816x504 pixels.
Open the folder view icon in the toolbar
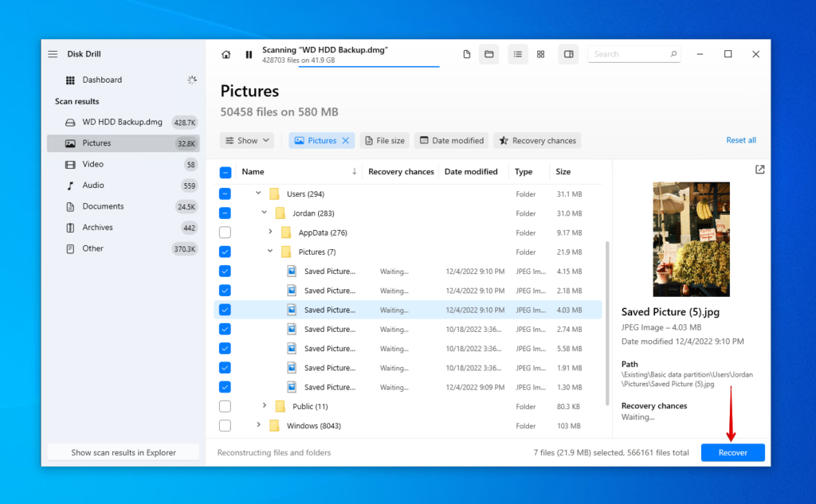pos(488,53)
